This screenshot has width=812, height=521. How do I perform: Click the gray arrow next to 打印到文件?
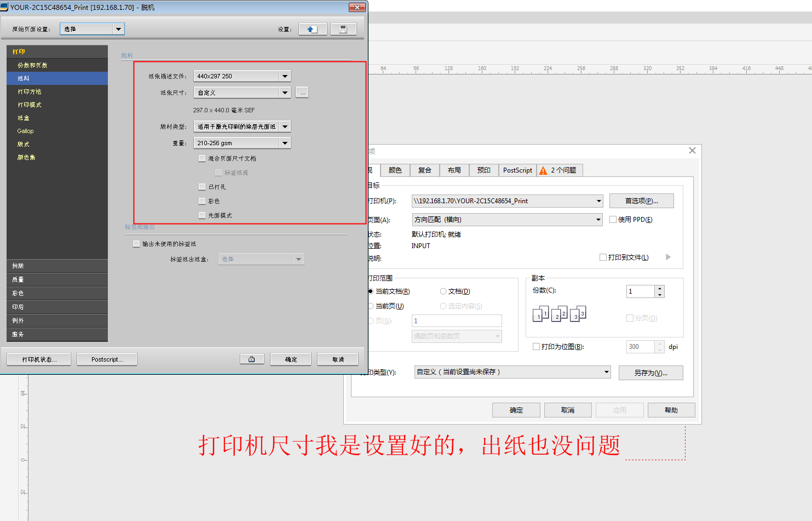(668, 257)
